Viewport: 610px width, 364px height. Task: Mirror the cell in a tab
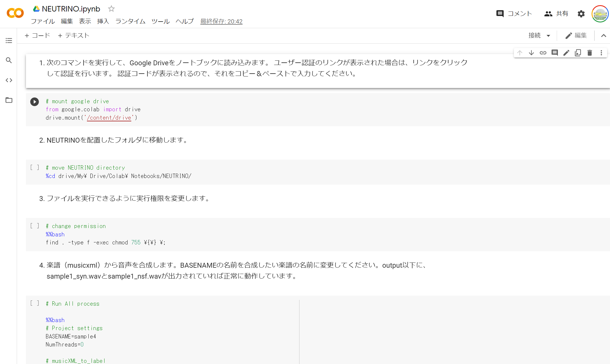pos(578,53)
